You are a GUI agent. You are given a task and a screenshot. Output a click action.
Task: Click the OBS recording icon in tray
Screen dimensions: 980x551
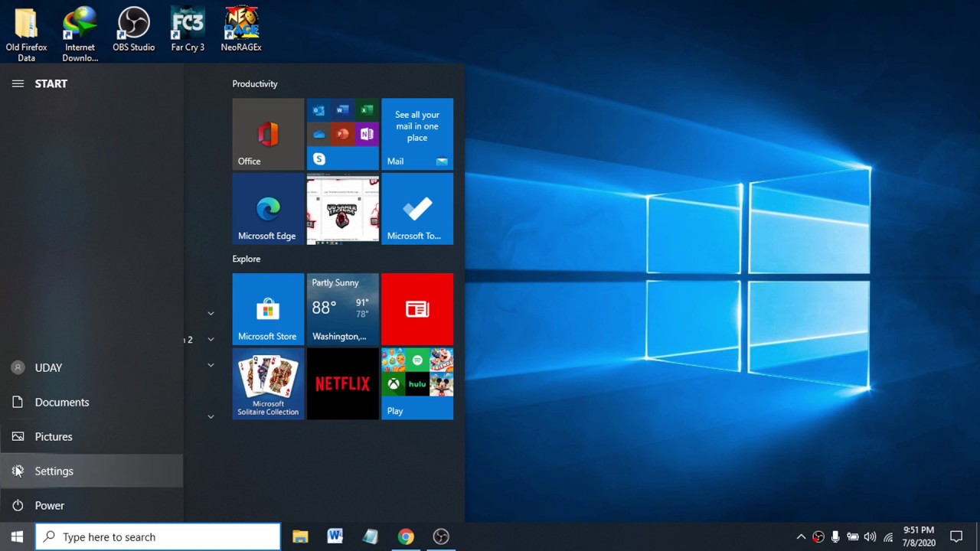click(x=818, y=537)
